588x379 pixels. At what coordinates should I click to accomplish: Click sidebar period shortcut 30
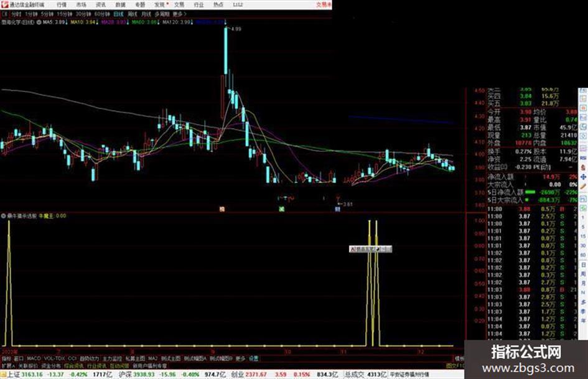(x=583, y=246)
